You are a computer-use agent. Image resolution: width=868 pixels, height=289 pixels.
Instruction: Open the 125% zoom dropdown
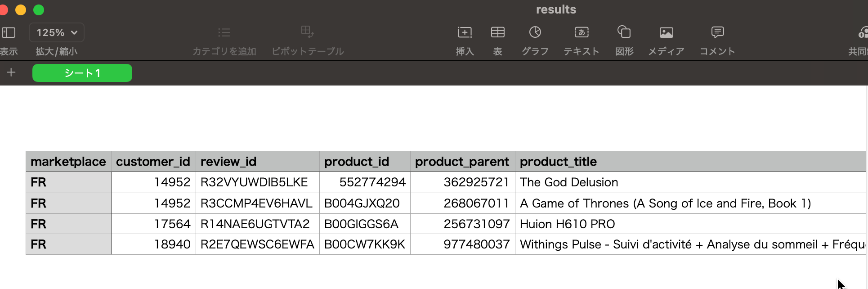pyautogui.click(x=57, y=32)
